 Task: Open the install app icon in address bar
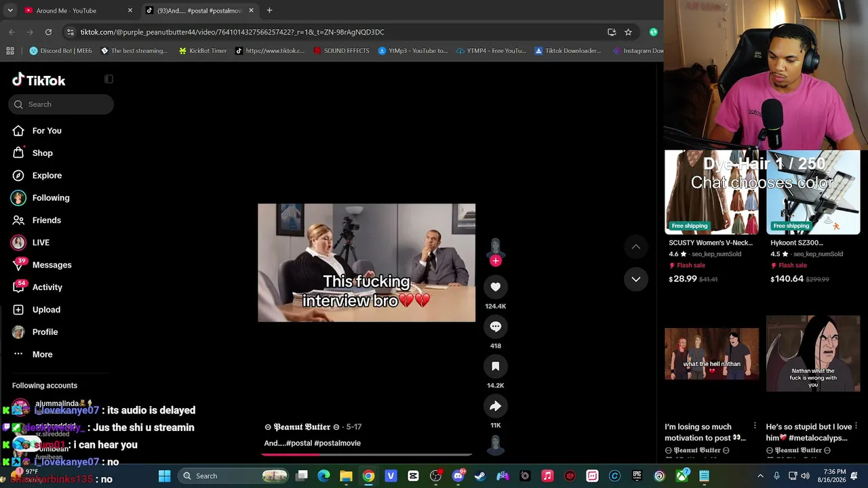(x=612, y=32)
